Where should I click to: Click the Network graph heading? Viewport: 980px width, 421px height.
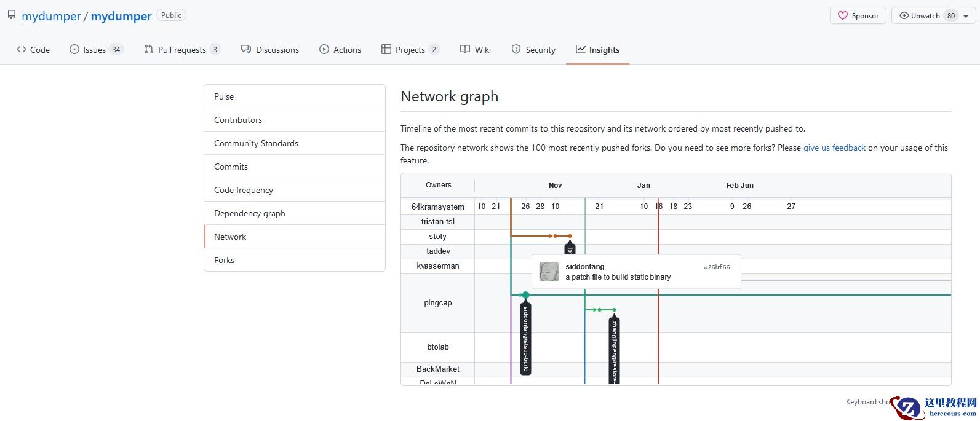449,96
